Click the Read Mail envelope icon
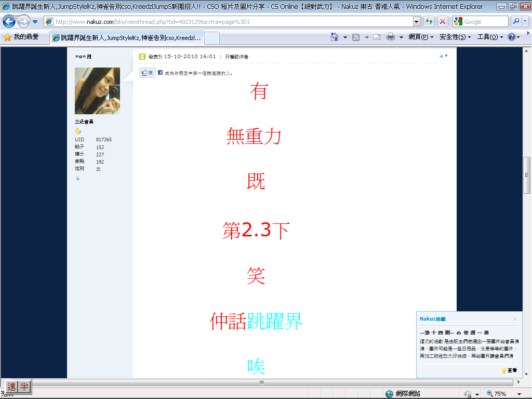The height and width of the screenshot is (399, 532). point(376,37)
